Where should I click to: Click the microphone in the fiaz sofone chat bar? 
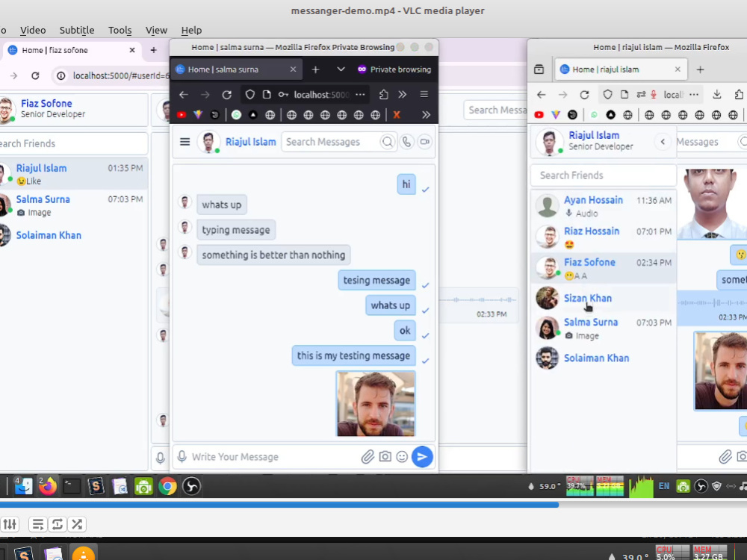tap(161, 458)
